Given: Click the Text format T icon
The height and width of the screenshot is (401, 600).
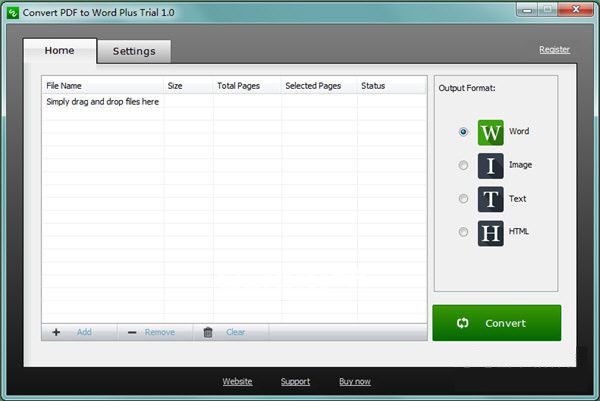Looking at the screenshot, I should pos(491,199).
